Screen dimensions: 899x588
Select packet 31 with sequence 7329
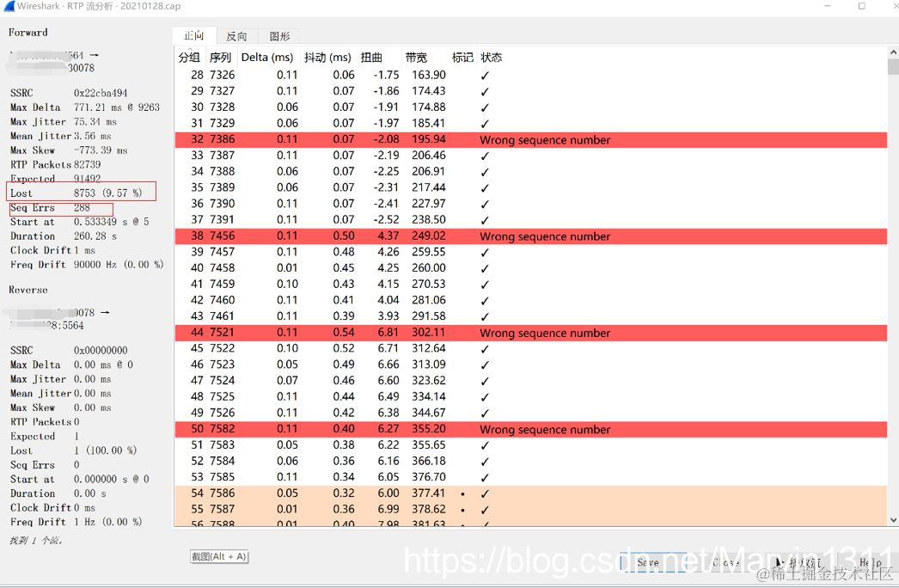pos(531,123)
